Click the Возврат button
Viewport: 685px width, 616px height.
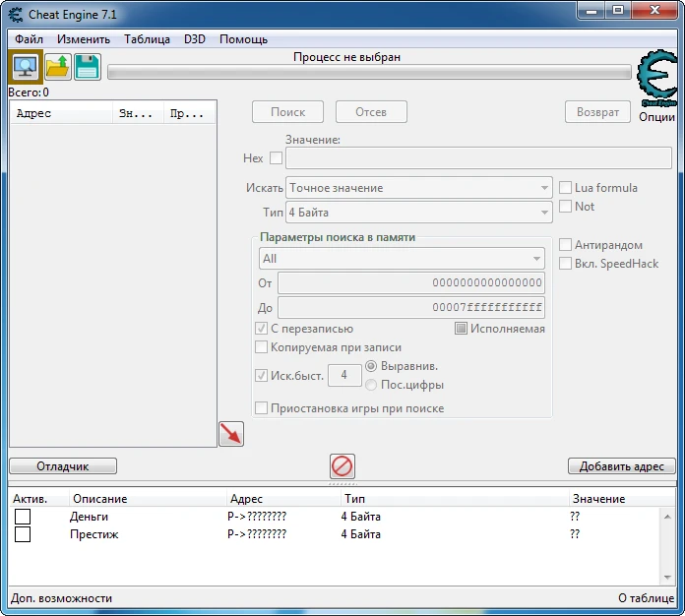597,112
